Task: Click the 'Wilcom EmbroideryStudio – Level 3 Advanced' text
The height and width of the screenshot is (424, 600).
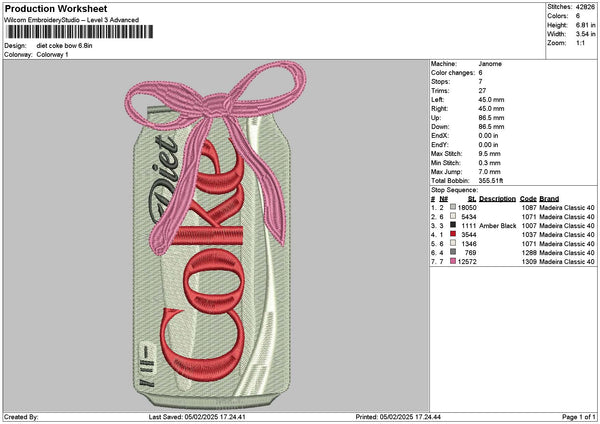Action: point(72,20)
